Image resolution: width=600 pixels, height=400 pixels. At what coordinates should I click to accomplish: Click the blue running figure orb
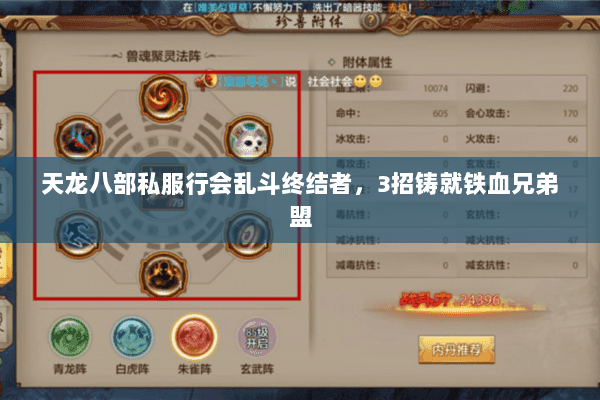tap(78, 234)
